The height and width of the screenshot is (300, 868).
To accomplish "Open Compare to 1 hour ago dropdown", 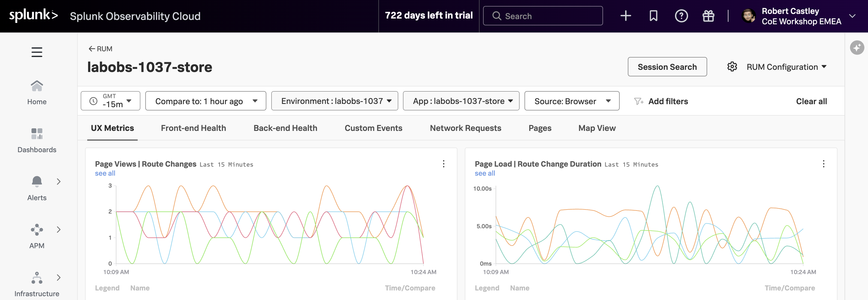I will (206, 101).
